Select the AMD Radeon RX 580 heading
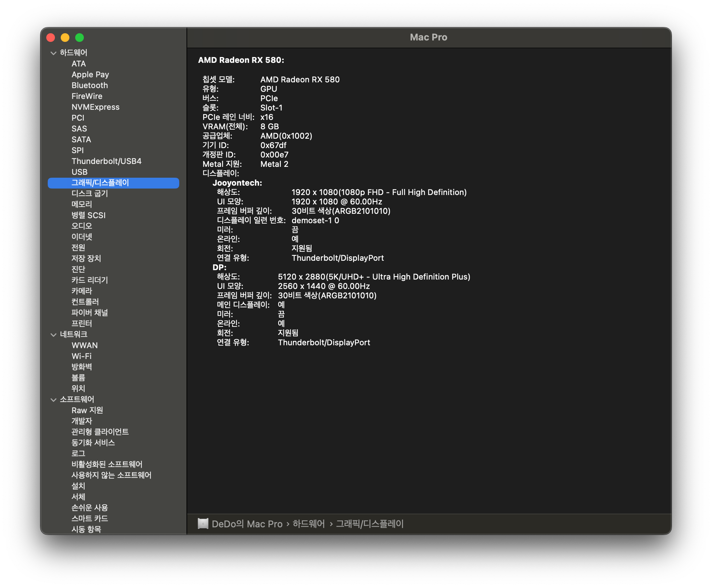712x588 pixels. tap(241, 60)
